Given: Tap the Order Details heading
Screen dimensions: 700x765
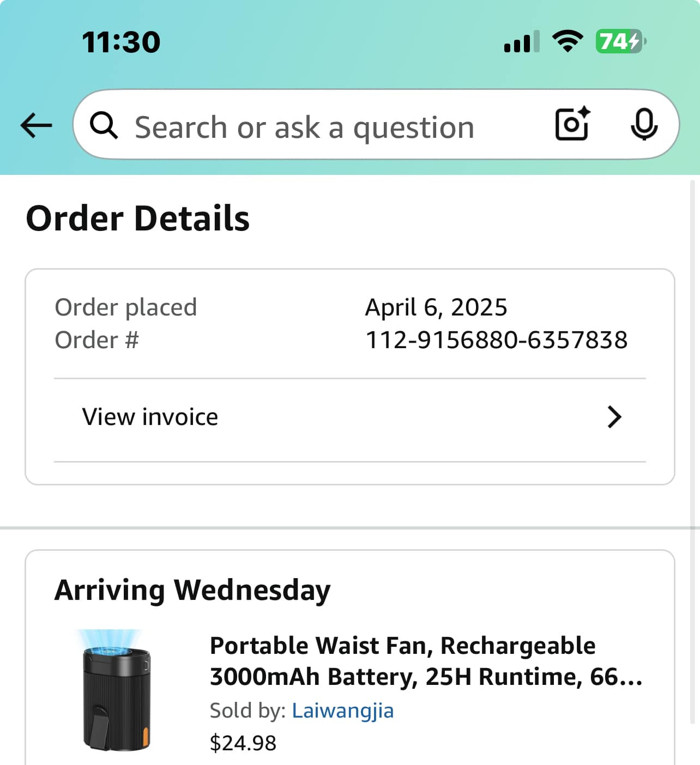Looking at the screenshot, I should pos(138,218).
